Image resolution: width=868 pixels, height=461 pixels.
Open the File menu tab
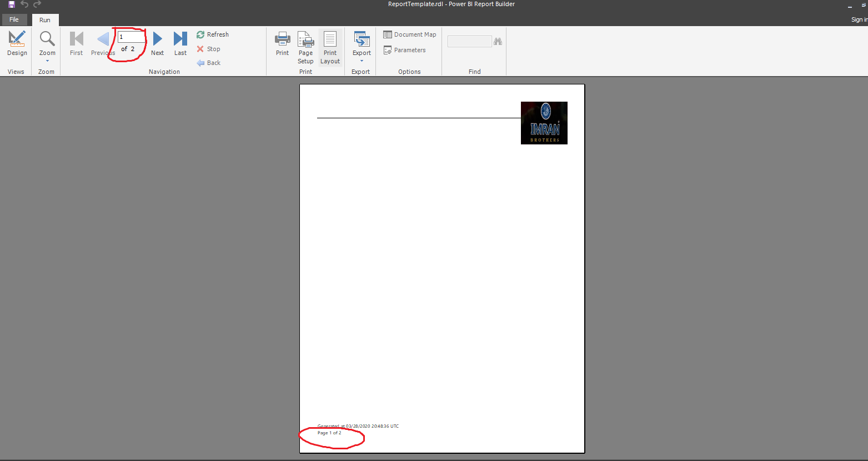(x=14, y=19)
